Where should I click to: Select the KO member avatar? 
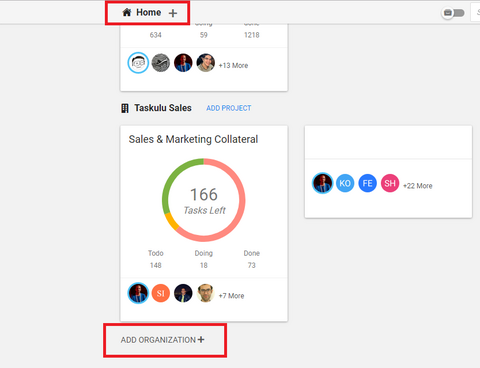[x=345, y=183]
